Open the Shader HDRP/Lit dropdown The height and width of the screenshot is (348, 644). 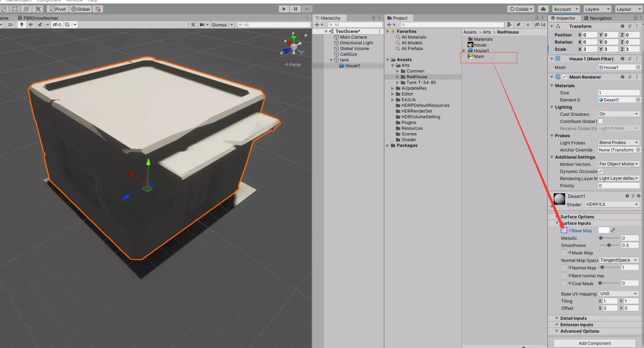[x=612, y=204]
